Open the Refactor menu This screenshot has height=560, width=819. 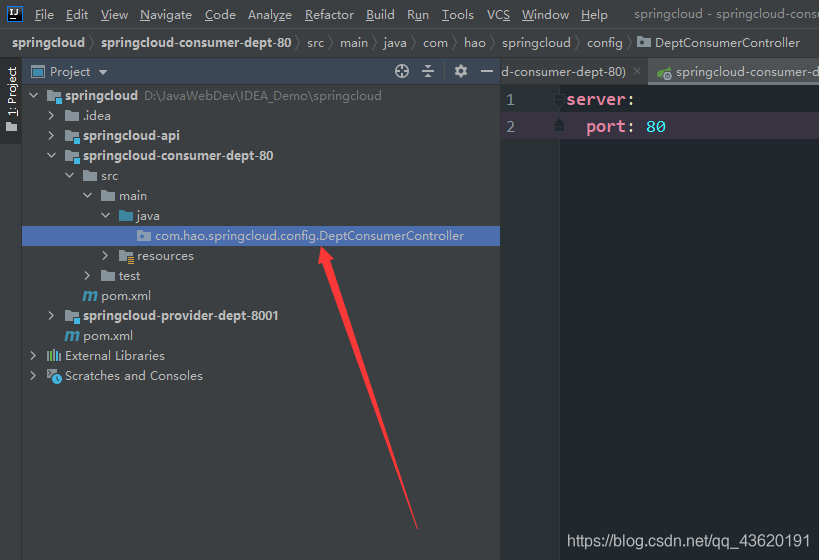coord(329,15)
